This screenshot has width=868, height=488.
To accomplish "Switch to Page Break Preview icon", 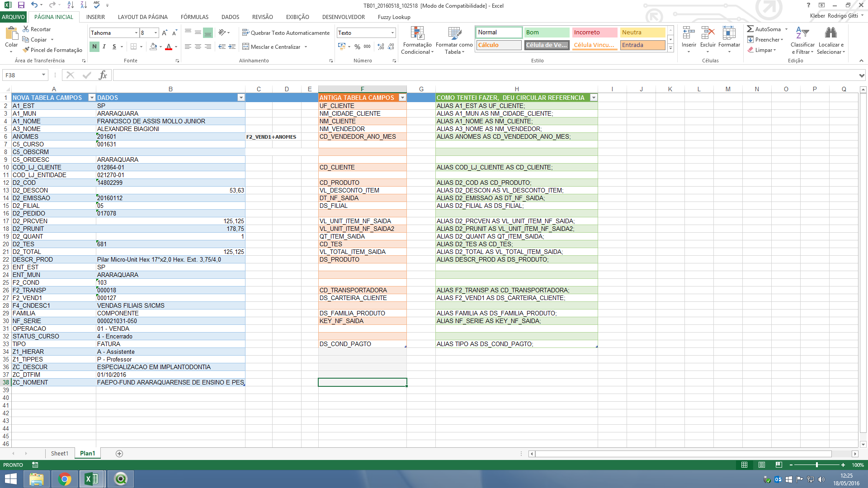I will pos(778,465).
